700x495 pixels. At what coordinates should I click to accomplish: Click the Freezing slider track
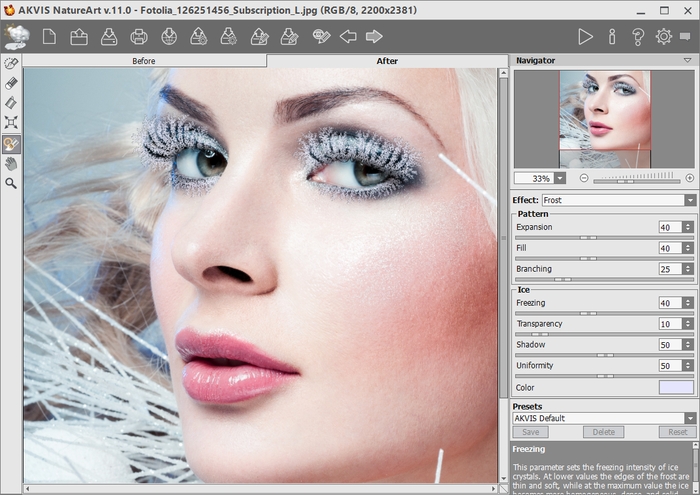[x=604, y=313]
